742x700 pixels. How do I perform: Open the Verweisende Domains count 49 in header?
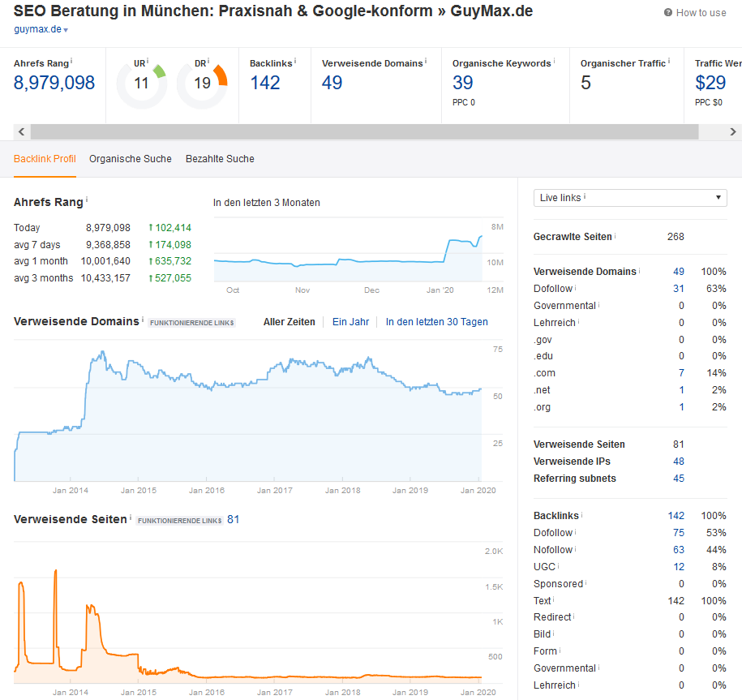click(332, 83)
